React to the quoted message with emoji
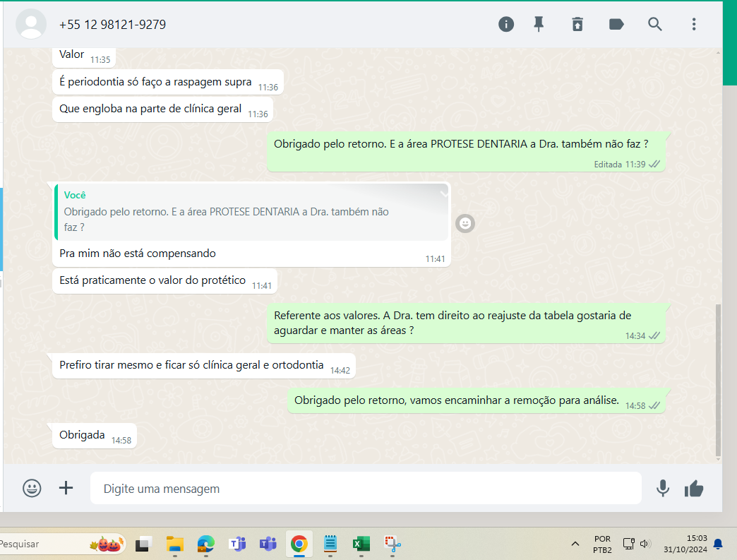Screen dimensions: 737x560 [465, 223]
